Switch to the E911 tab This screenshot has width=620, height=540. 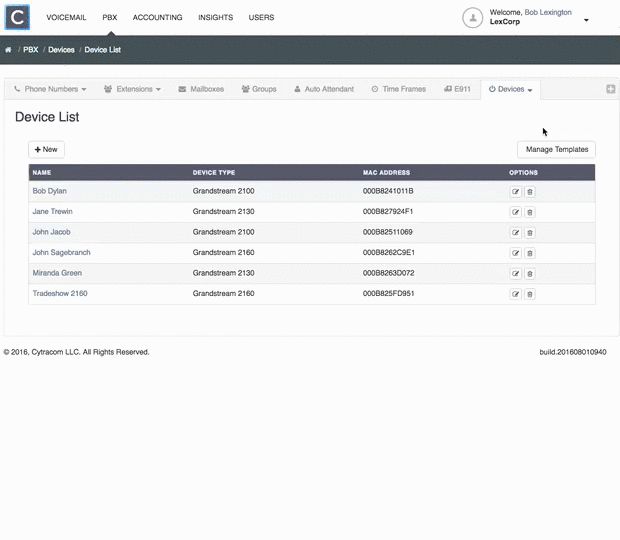457,89
